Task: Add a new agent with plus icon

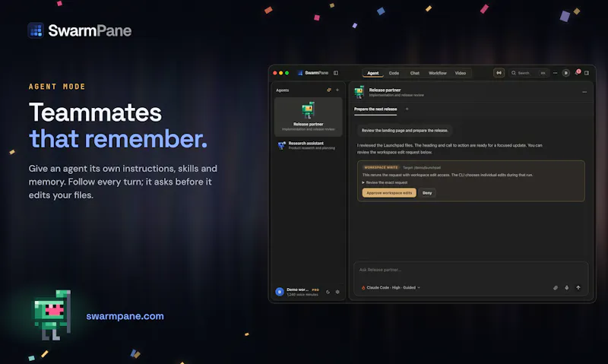Action: point(337,90)
